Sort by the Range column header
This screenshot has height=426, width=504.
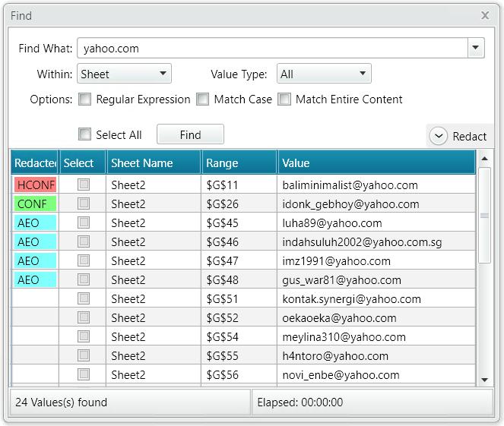239,163
